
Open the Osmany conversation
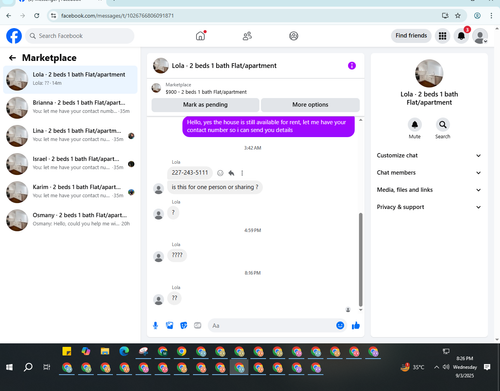tap(70, 220)
